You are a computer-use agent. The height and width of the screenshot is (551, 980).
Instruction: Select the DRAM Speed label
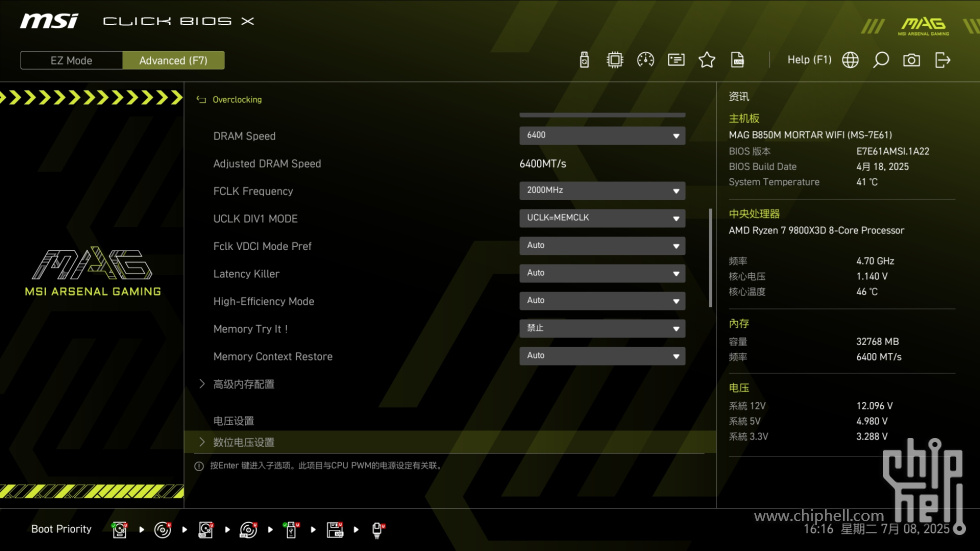click(244, 136)
